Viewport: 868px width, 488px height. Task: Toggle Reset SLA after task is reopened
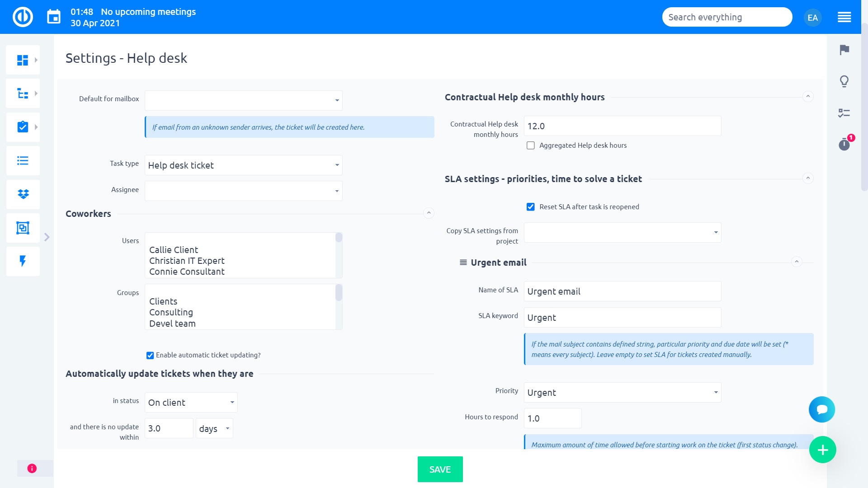point(531,207)
